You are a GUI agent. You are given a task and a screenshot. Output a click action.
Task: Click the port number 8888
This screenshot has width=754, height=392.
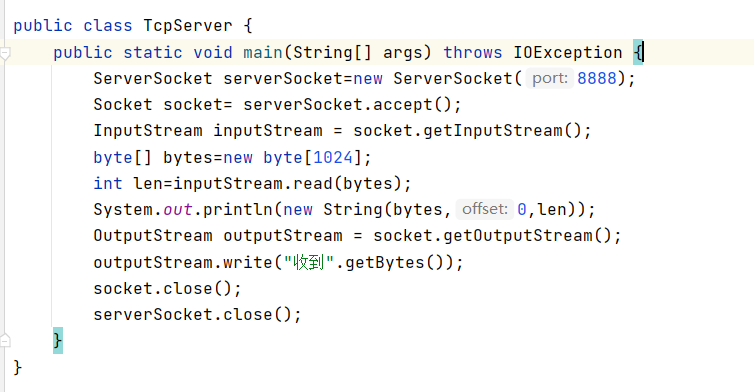pos(596,78)
